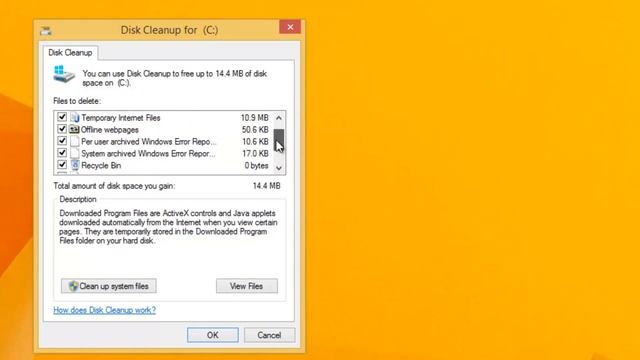Click the System archived Windows Error Repor... label
The height and width of the screenshot is (360, 640).
click(x=148, y=153)
